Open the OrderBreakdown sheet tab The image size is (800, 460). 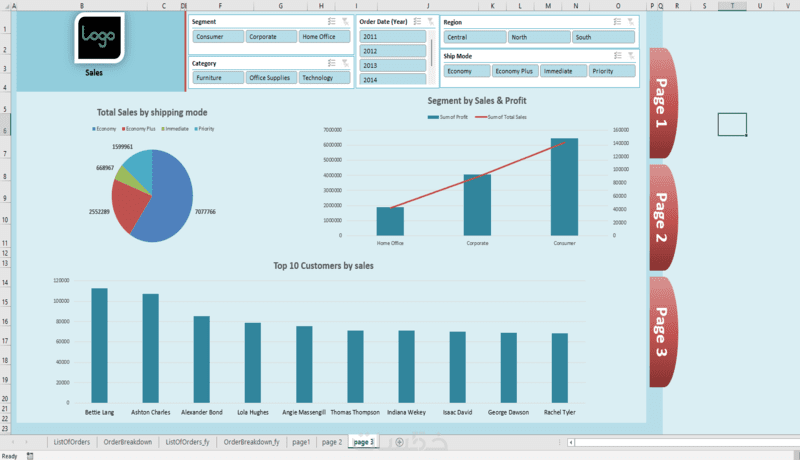(x=128, y=442)
